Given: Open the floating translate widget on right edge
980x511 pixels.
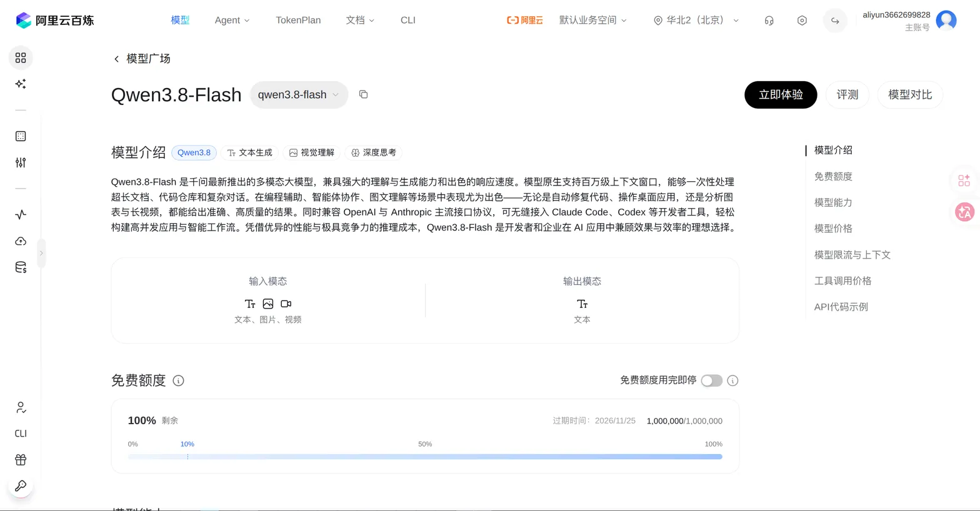Looking at the screenshot, I should [x=964, y=212].
